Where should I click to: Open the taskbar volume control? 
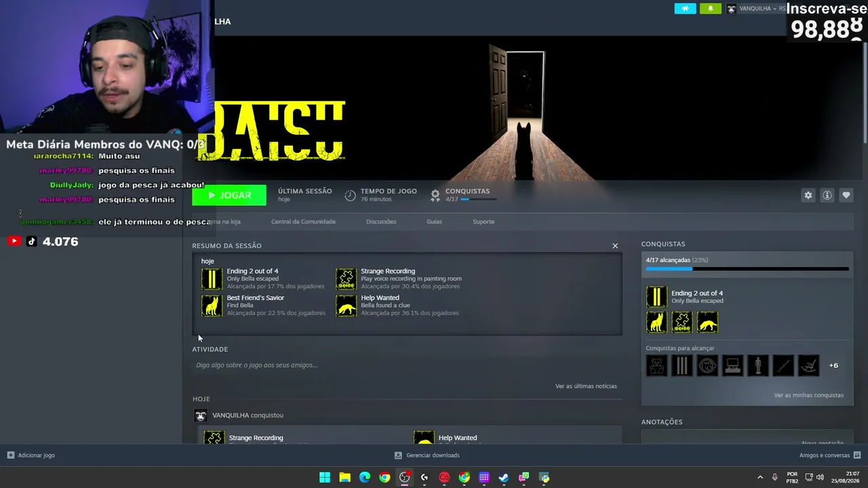(x=820, y=477)
